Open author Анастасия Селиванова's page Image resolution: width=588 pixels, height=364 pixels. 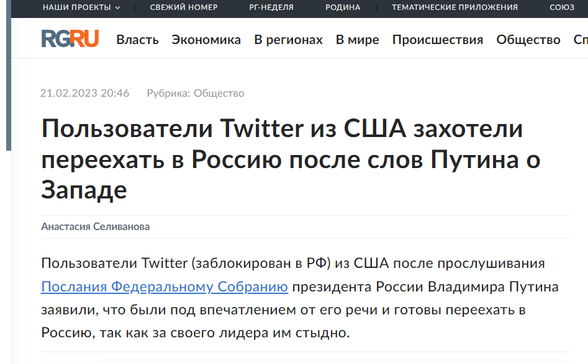[95, 226]
